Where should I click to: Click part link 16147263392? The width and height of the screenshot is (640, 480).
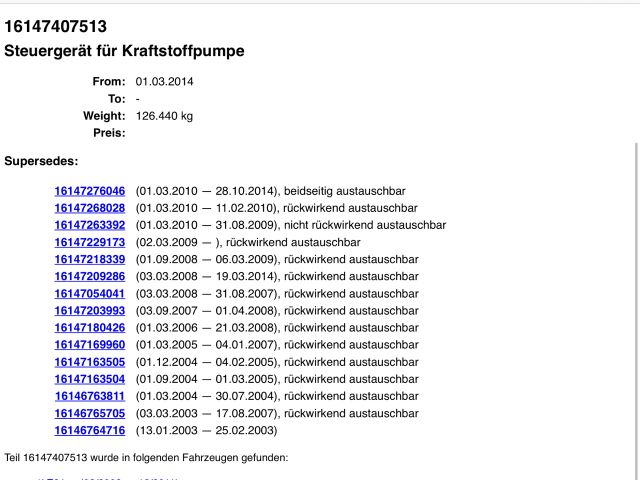tap(90, 225)
